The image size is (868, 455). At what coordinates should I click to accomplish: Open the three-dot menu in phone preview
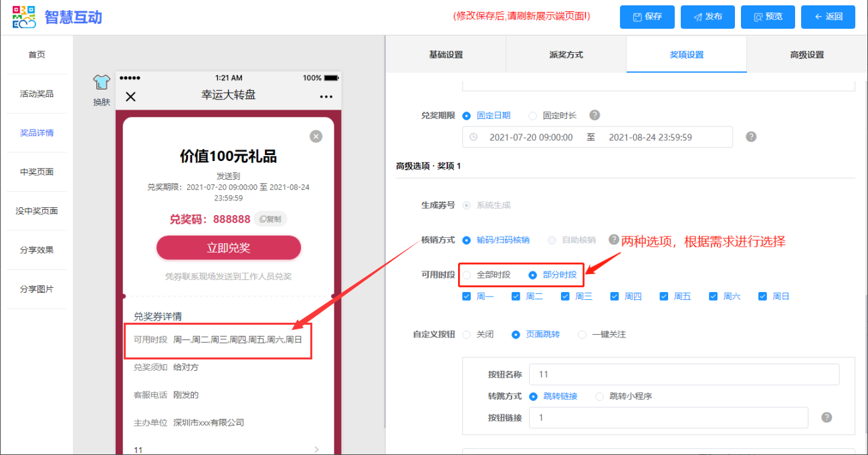[326, 97]
